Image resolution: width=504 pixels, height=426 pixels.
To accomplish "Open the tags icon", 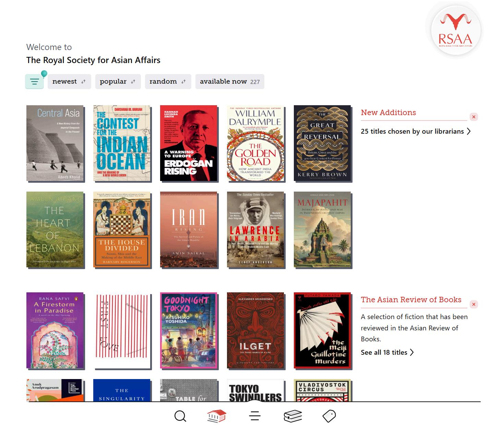I will tap(329, 416).
